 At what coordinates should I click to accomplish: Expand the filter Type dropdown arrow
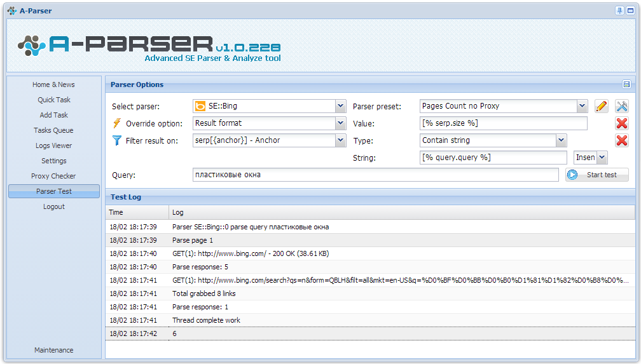tap(562, 140)
